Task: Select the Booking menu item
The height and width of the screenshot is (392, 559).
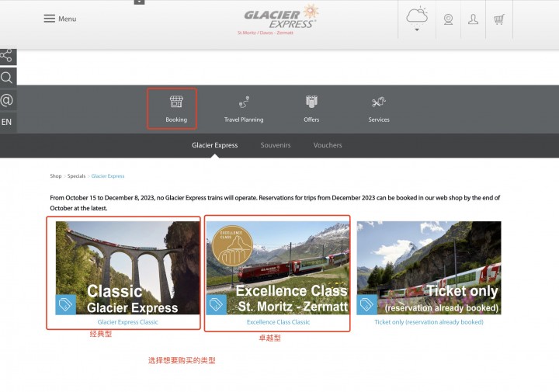Action: click(x=176, y=109)
